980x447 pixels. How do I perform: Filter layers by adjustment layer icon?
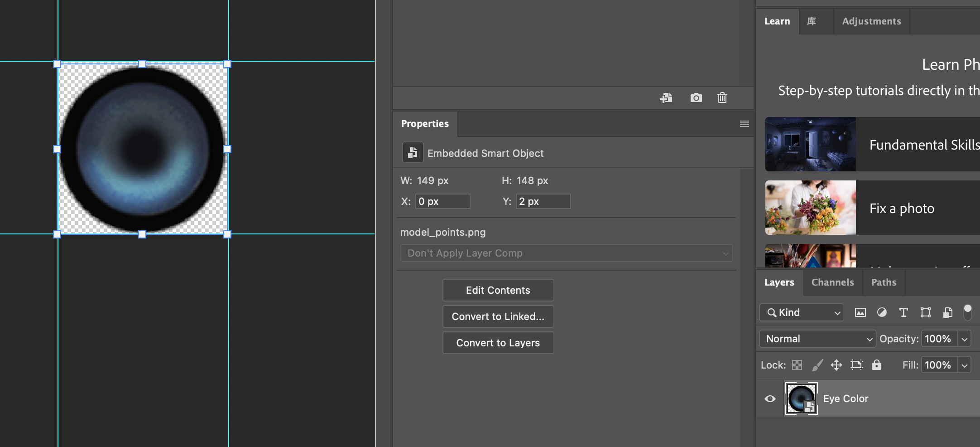(882, 312)
